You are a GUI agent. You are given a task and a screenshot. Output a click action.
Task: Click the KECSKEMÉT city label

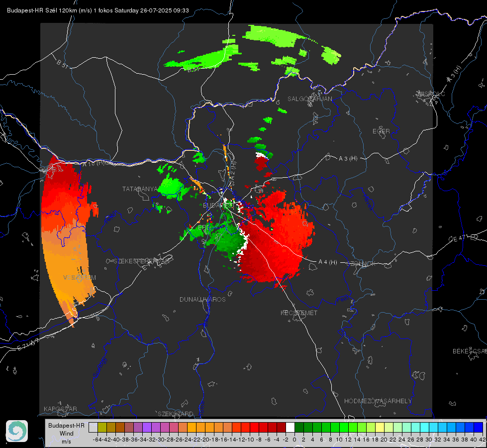(x=299, y=313)
